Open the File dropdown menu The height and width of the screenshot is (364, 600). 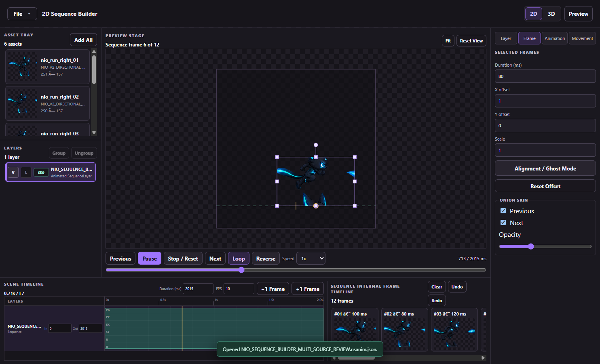point(22,14)
